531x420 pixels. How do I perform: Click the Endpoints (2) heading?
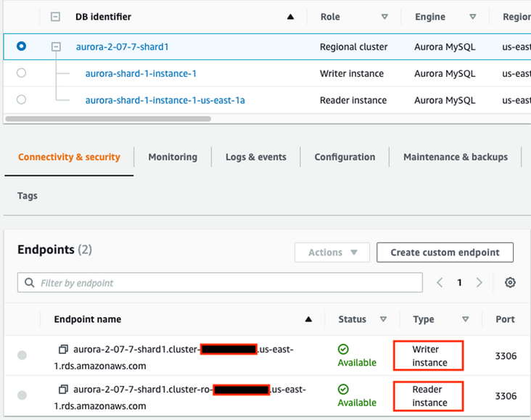tap(54, 250)
